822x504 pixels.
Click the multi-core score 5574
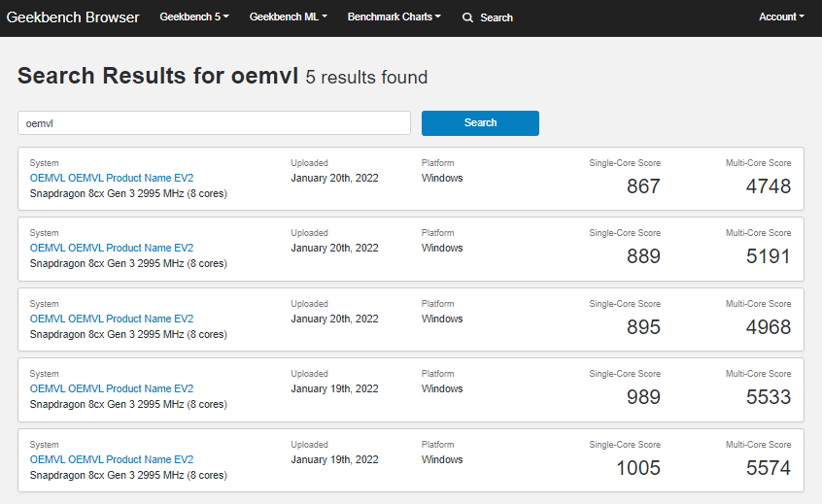pyautogui.click(x=768, y=468)
